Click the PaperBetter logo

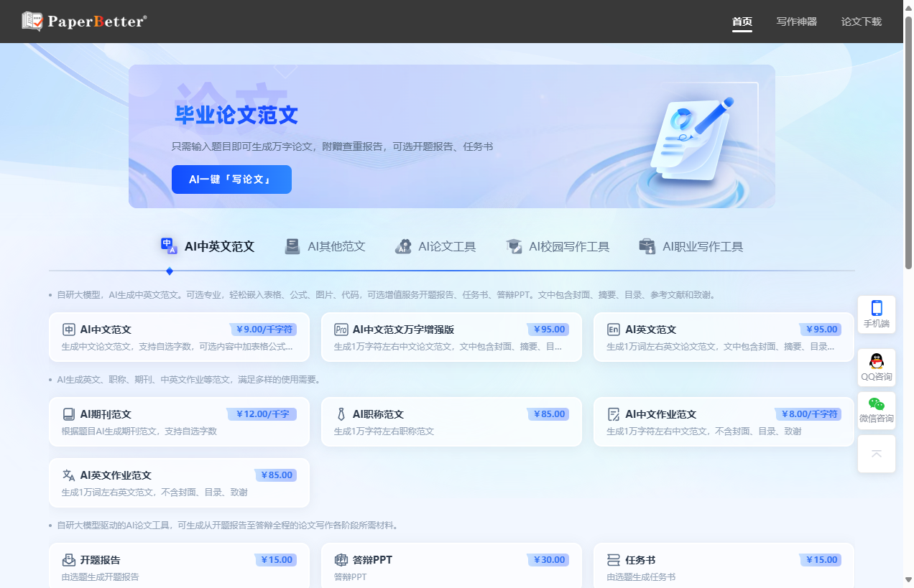(x=84, y=22)
